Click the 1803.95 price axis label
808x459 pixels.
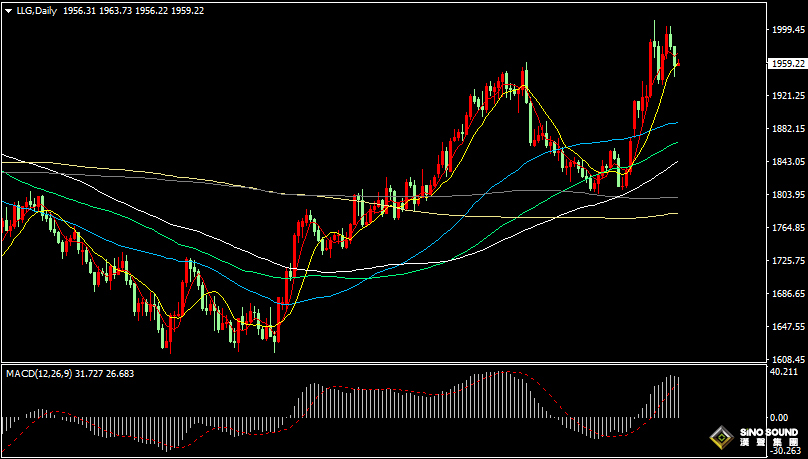click(x=788, y=195)
